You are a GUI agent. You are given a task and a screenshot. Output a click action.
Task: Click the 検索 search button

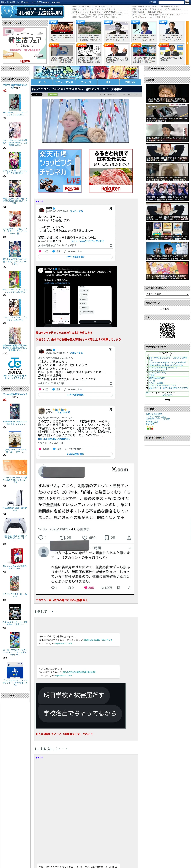coord(187,2)
